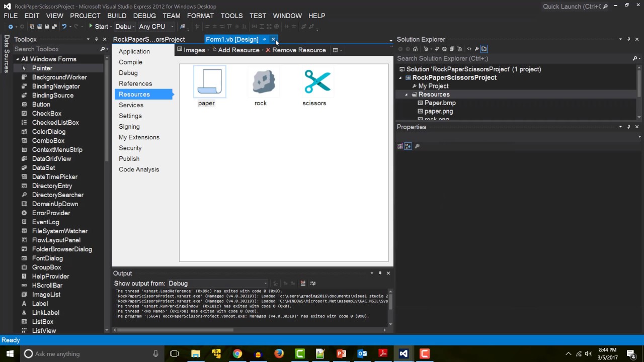The height and width of the screenshot is (362, 644).
Task: Open the BUILD menu
Action: pos(117,16)
